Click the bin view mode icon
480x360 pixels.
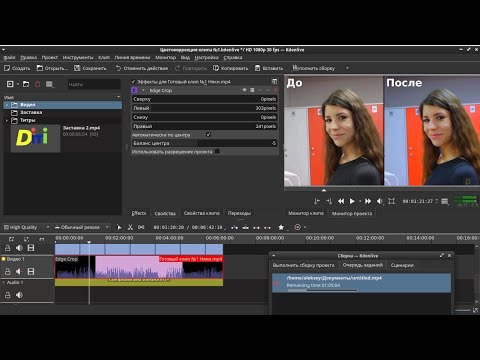pos(49,84)
